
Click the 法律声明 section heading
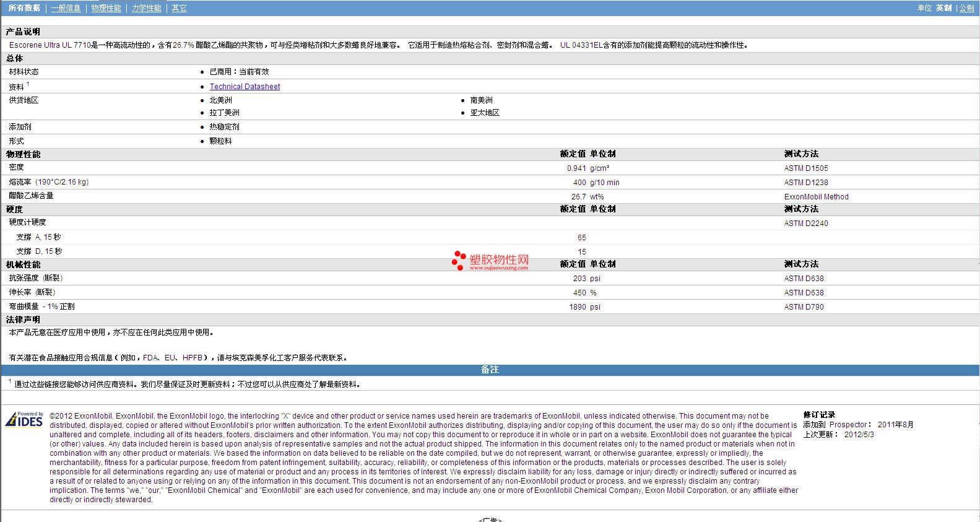point(23,320)
